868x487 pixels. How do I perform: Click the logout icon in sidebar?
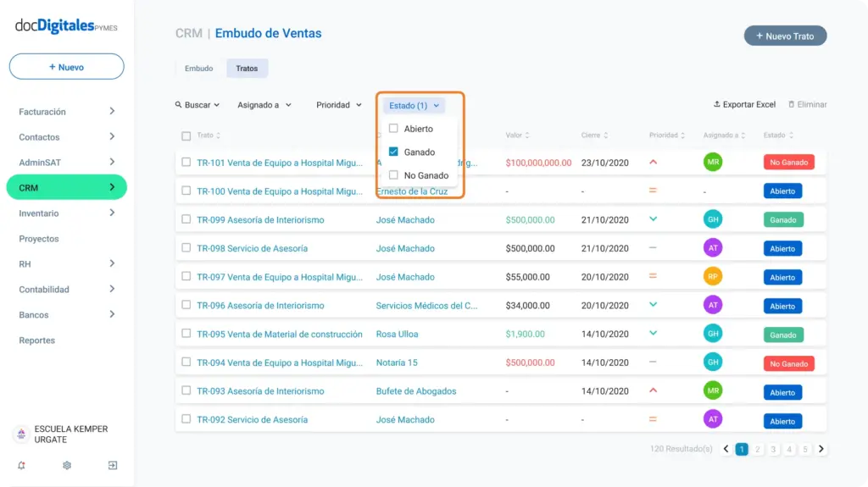(x=113, y=466)
